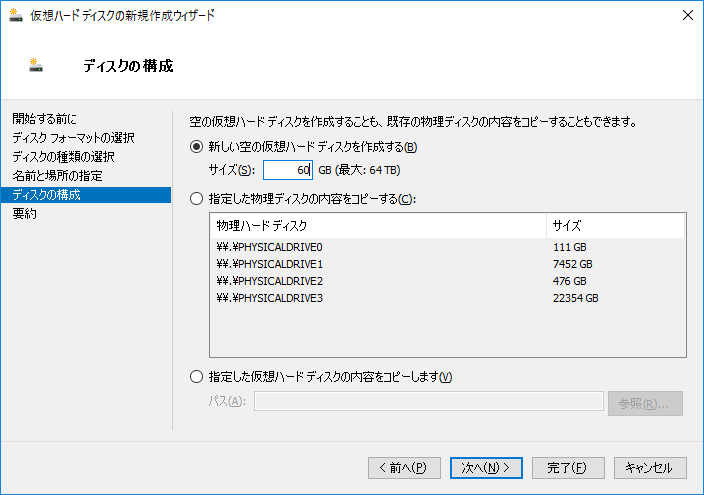This screenshot has height=495, width=704.
Task: Click the サイズ field containing 60
Action: tap(288, 170)
